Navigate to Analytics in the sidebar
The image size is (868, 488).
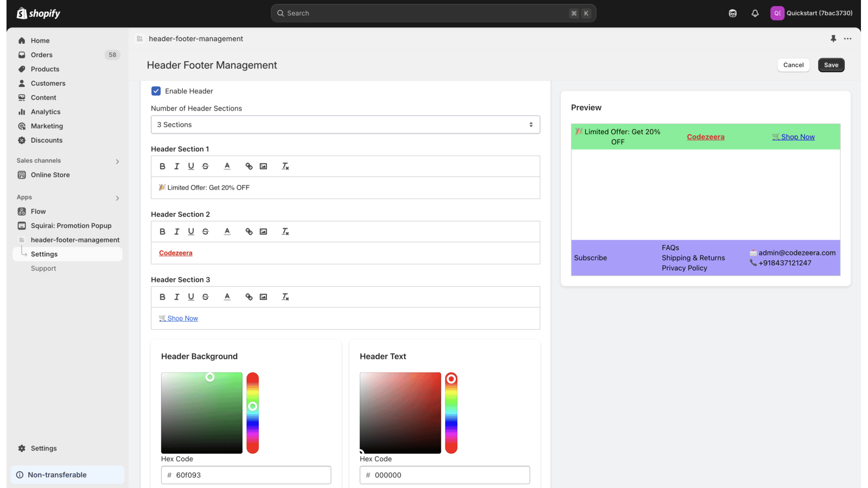[x=45, y=112]
